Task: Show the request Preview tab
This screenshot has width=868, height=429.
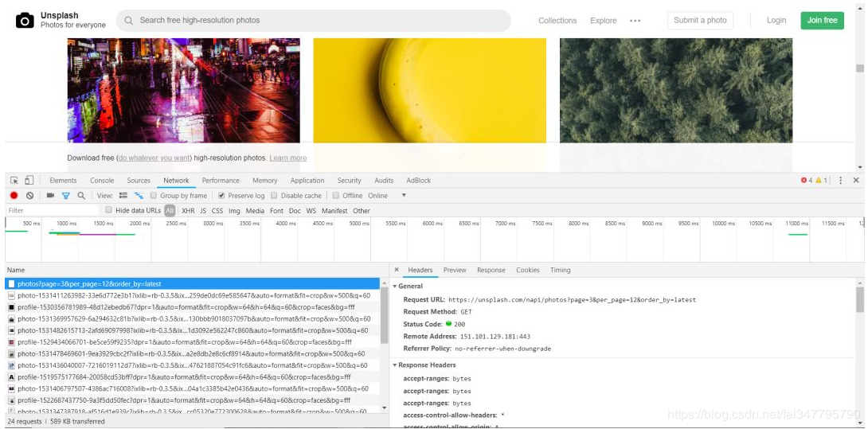Action: pyautogui.click(x=455, y=270)
